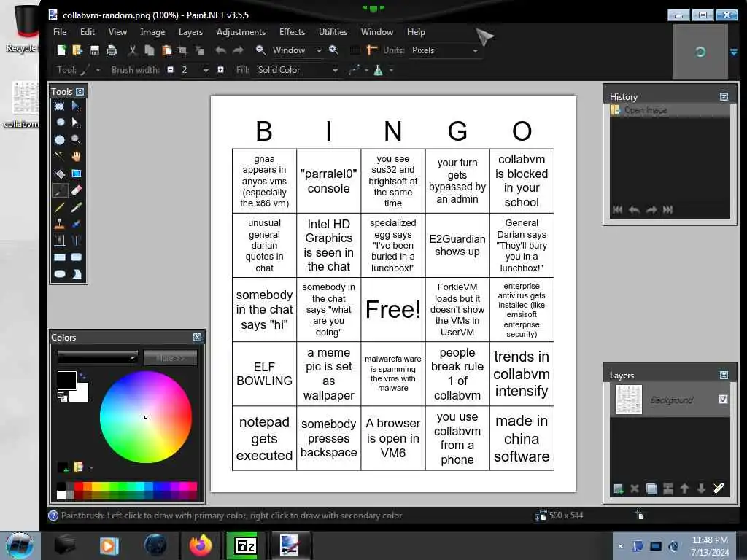Toggle Background layer visibility checkbox

click(723, 399)
